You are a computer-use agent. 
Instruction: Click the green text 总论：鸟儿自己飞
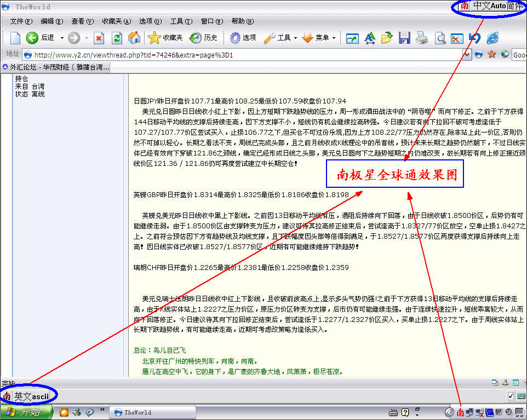click(x=159, y=350)
